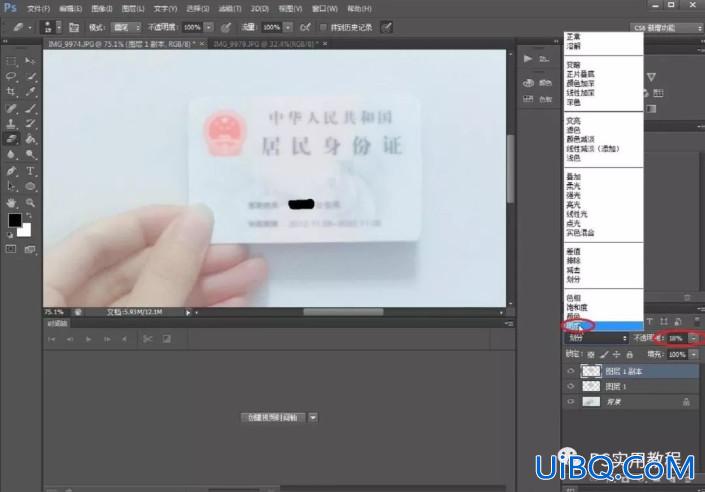
Task: Swap foreground and background colors
Action: (x=29, y=215)
